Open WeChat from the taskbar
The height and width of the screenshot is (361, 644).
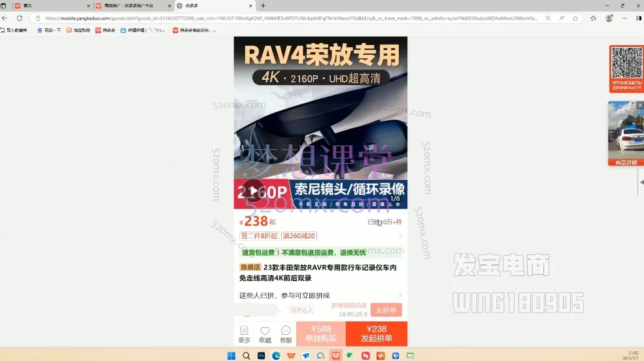click(x=350, y=356)
